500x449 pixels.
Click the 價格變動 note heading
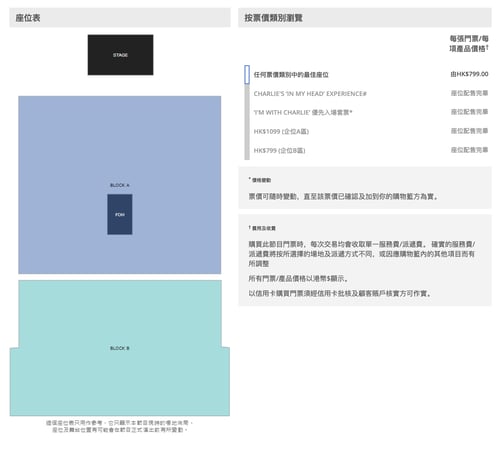pyautogui.click(x=260, y=180)
